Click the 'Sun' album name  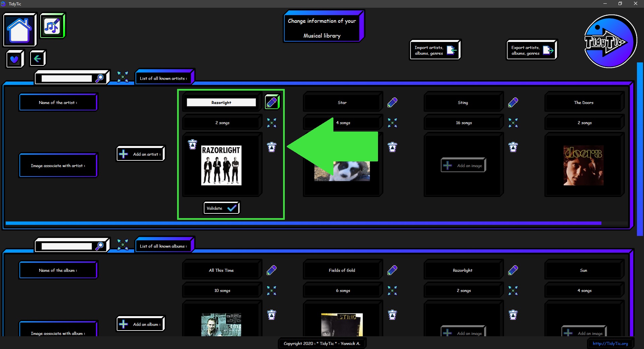584,270
